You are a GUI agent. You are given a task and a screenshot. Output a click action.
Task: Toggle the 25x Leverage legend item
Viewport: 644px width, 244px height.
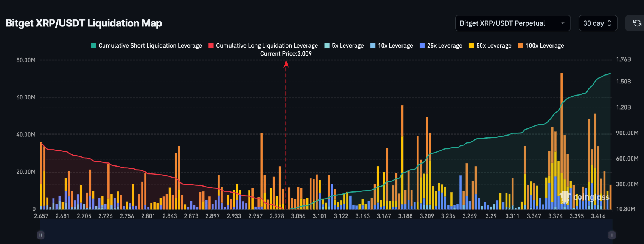pos(441,46)
